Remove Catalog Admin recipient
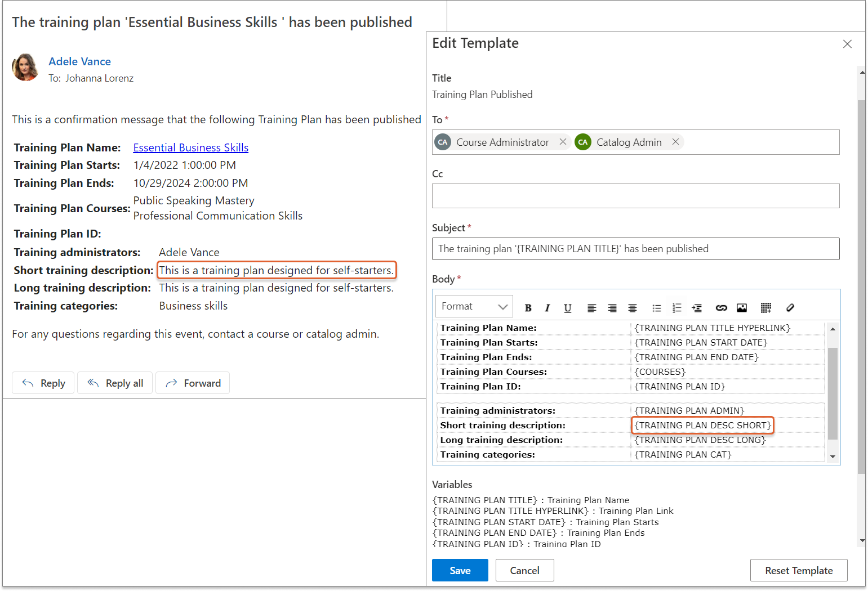 (x=675, y=142)
